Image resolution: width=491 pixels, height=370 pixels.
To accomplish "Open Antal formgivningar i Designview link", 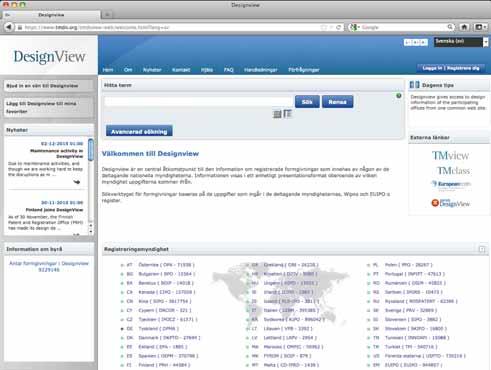I will 49,266.
